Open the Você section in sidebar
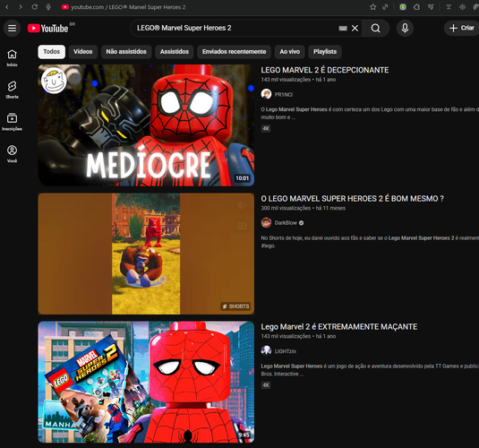This screenshot has width=479, height=448. click(x=12, y=154)
